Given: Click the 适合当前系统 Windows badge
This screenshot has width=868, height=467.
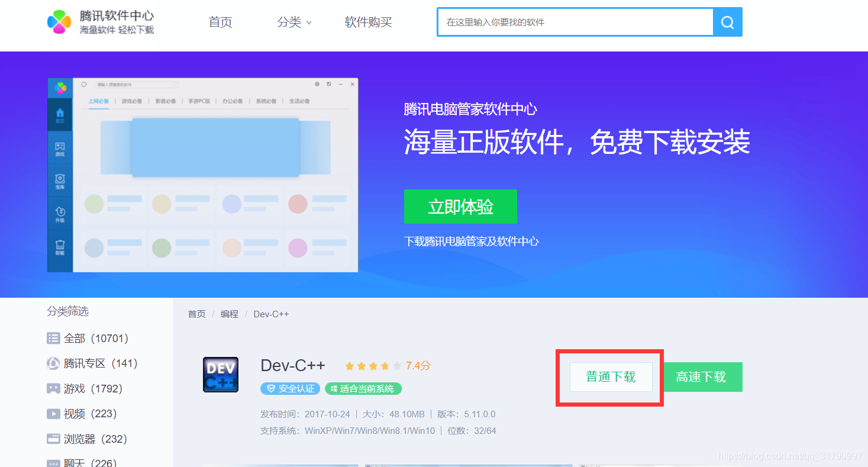Looking at the screenshot, I should [x=363, y=389].
